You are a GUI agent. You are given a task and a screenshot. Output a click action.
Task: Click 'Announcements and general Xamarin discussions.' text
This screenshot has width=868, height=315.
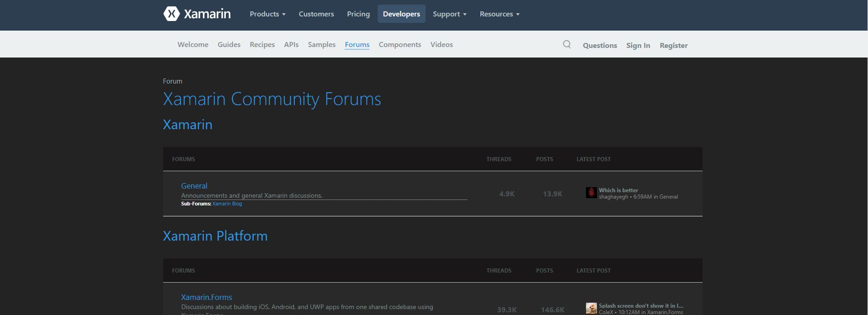(x=252, y=195)
